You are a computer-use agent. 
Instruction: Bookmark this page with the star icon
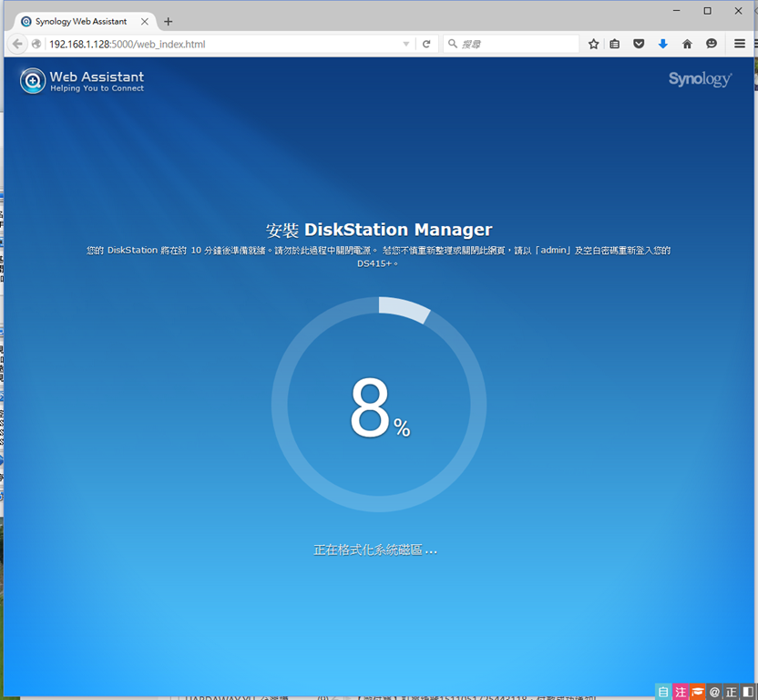(x=594, y=44)
